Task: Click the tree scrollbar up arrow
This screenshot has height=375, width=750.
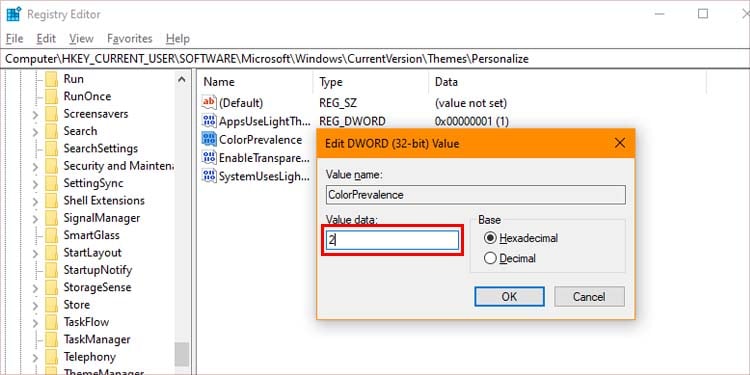Action: (x=182, y=79)
